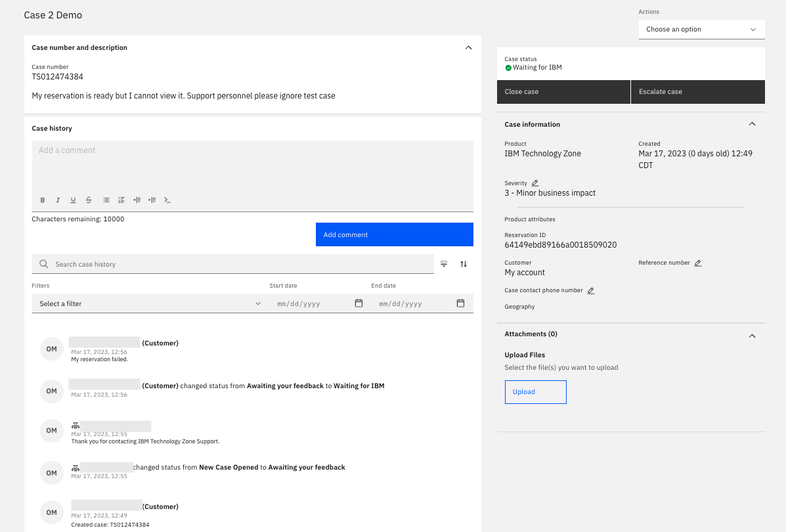Click the Close case button

[563, 92]
